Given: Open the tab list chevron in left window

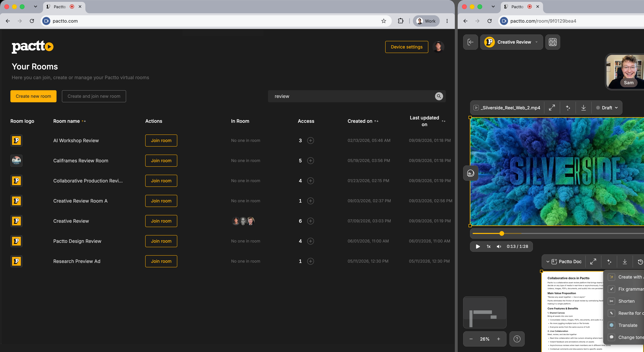Looking at the screenshot, I should (x=36, y=7).
